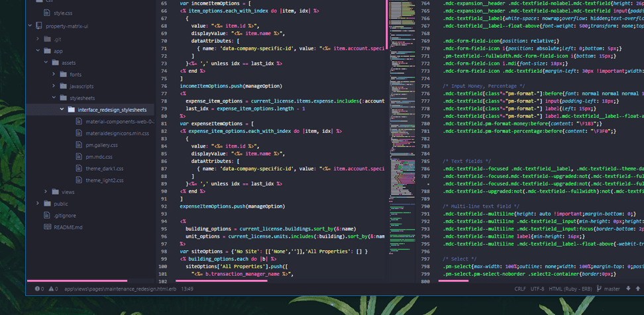The width and height of the screenshot is (644, 315).
Task: Click the .gitignore file icon
Action: [x=47, y=215]
